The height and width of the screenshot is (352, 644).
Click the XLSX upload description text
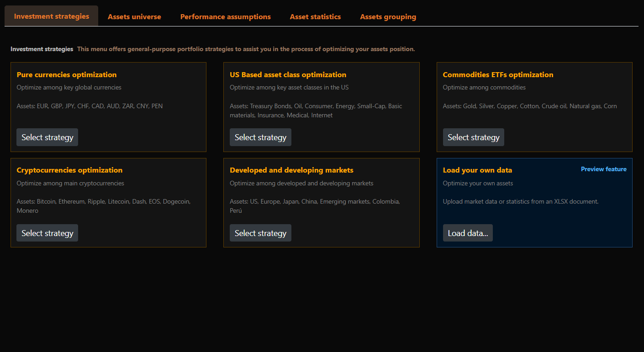coord(521,201)
